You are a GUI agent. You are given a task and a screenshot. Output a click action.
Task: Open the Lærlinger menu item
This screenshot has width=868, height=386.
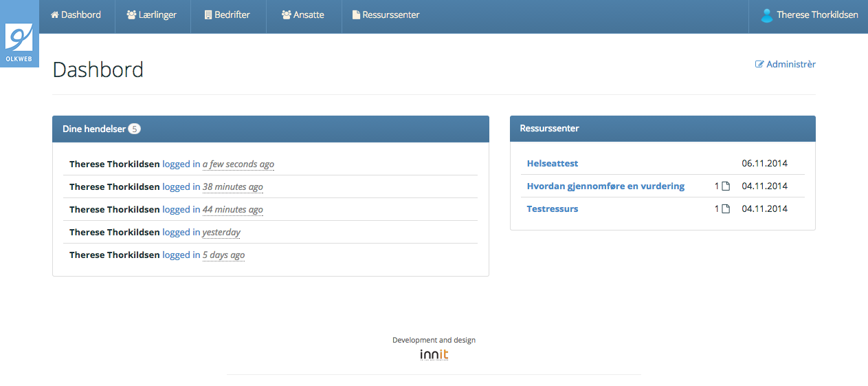point(152,15)
